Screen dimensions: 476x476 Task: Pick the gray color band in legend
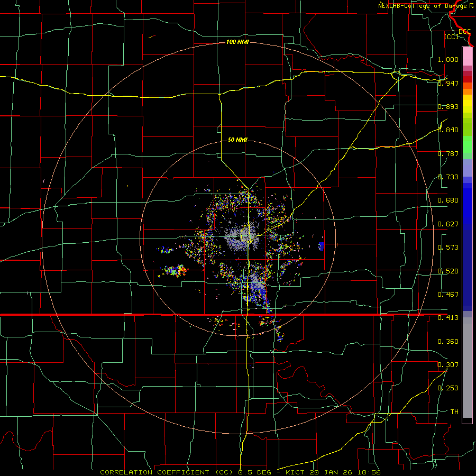[467, 368]
